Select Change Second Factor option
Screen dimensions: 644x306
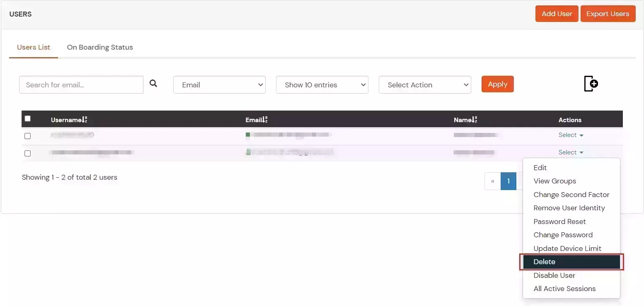571,195
